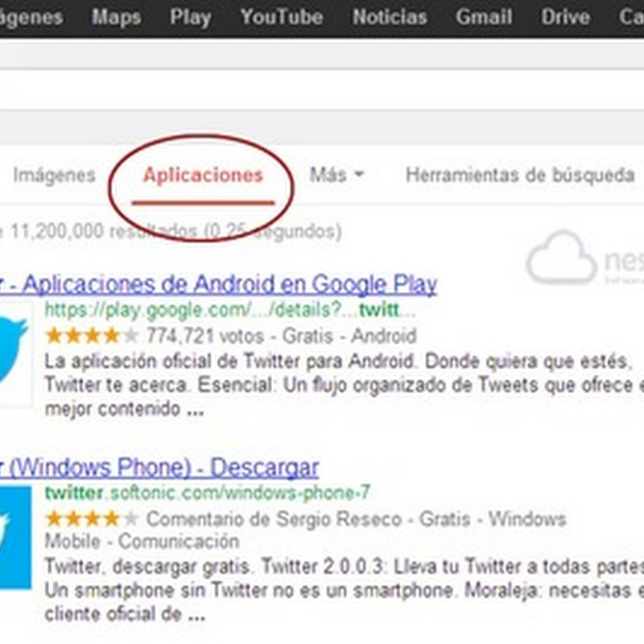644x644 pixels.
Task: Open '(Windows Phone) - Descargar' result
Action: [x=159, y=468]
